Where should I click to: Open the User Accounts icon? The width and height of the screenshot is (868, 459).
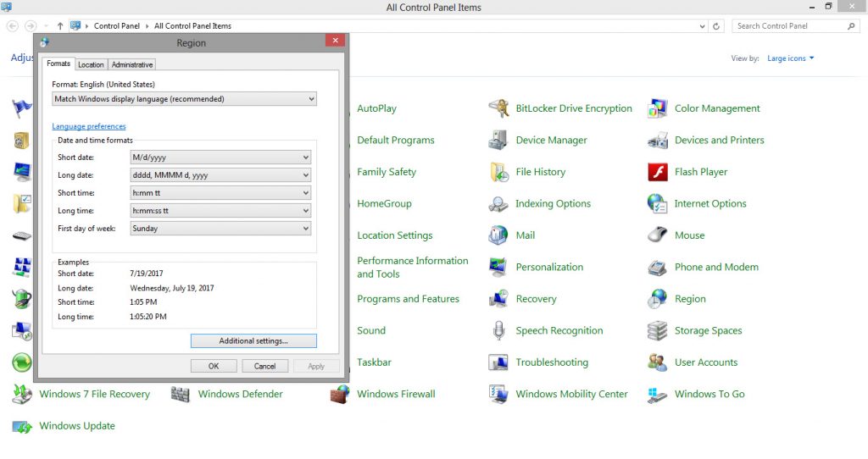click(658, 362)
